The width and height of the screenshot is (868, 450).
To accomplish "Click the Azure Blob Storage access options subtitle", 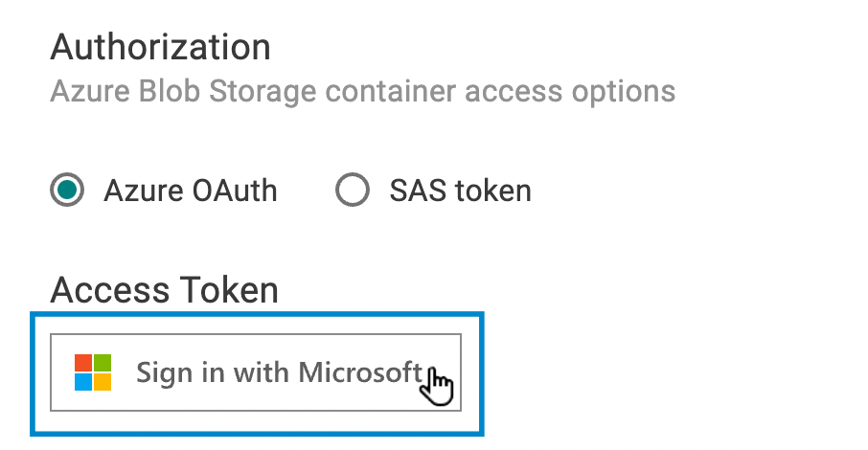I will pos(362,92).
